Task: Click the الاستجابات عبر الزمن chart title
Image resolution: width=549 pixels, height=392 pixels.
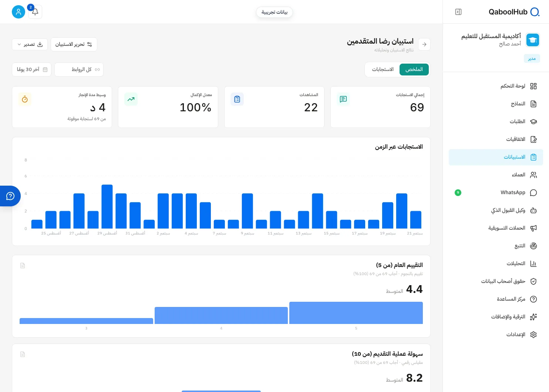Action: point(399,147)
